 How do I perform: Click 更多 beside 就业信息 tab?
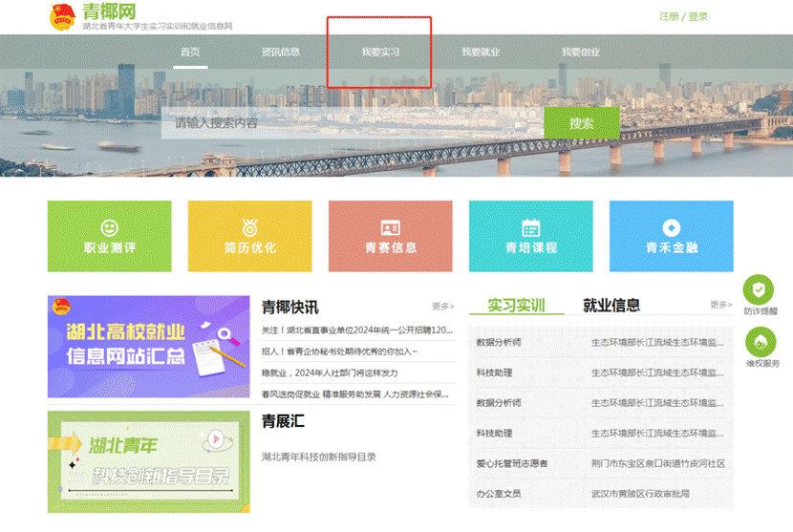(720, 305)
